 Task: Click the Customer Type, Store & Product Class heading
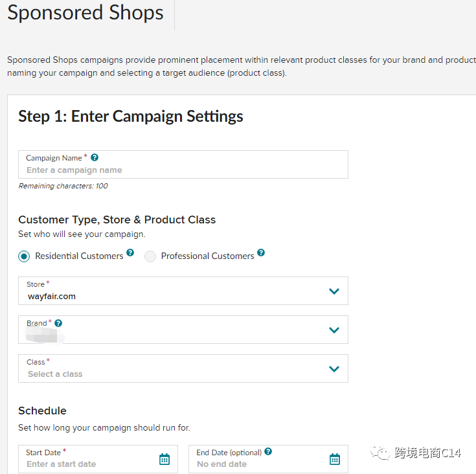[117, 220]
